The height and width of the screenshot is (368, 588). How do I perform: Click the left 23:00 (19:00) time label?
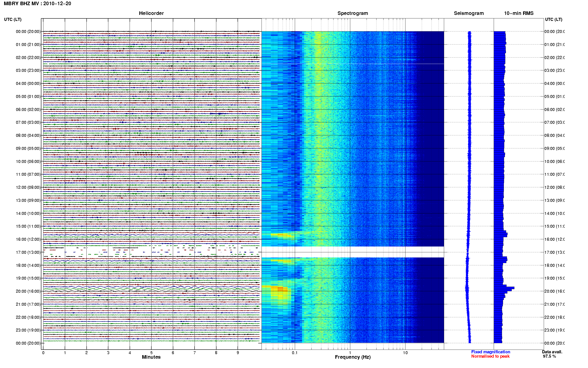tap(28, 330)
